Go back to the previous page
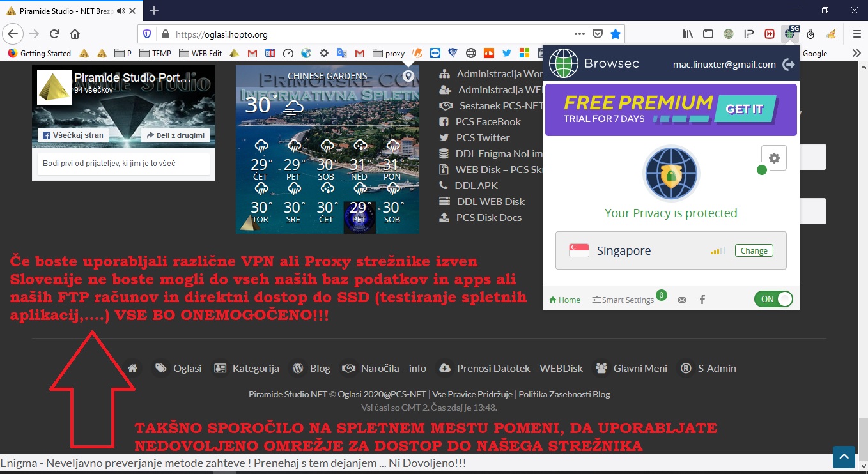Viewport: 868px width, 474px height. (x=13, y=34)
